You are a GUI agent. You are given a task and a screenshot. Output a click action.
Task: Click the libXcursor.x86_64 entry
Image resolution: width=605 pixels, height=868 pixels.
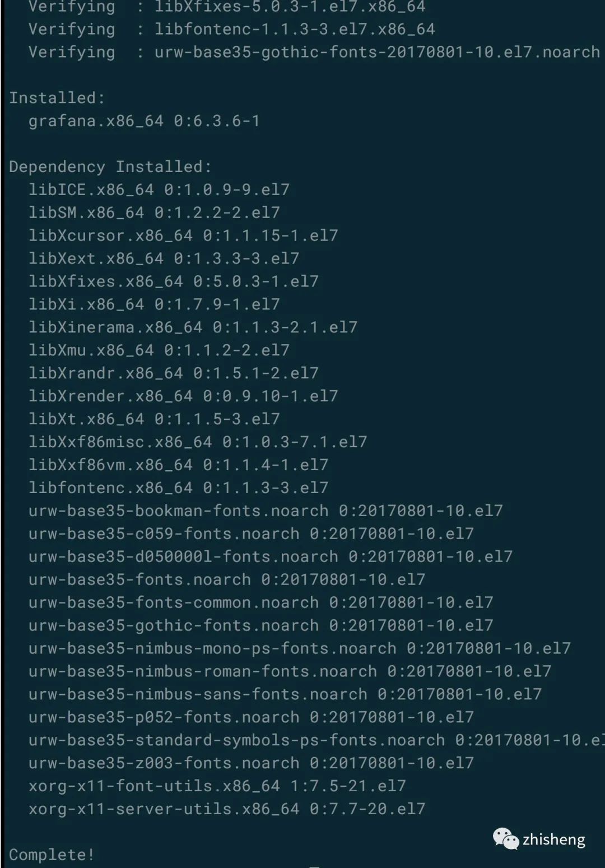click(x=183, y=236)
